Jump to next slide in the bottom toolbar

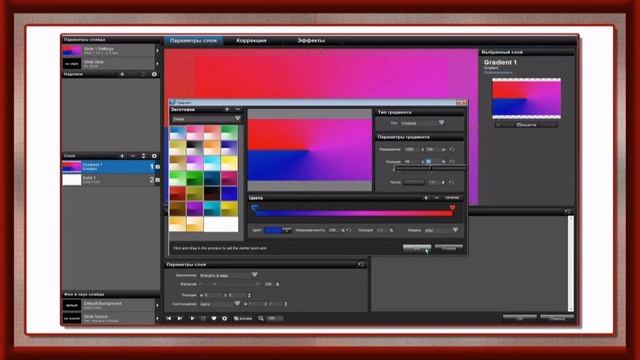pyautogui.click(x=180, y=318)
